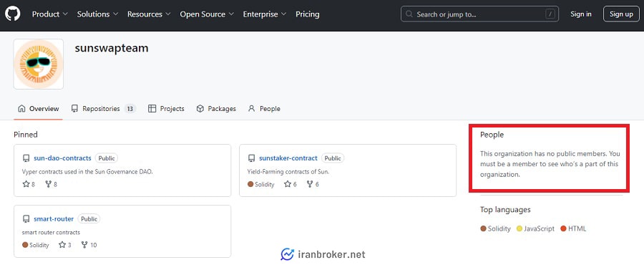Screen dimensions: 644x265
Task: Open the Product dropdown menu
Action: click(49, 14)
